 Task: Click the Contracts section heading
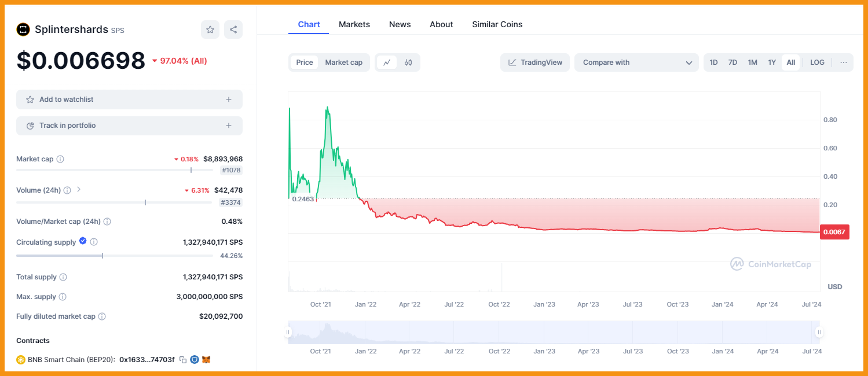click(x=33, y=341)
